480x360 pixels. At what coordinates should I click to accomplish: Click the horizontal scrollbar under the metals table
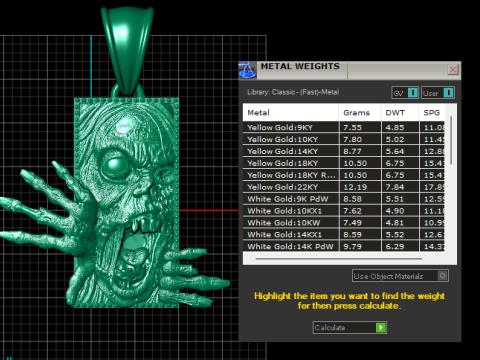point(338,259)
